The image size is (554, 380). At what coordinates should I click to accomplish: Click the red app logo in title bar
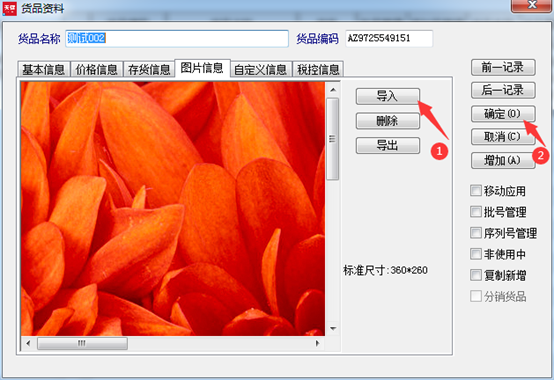9,8
